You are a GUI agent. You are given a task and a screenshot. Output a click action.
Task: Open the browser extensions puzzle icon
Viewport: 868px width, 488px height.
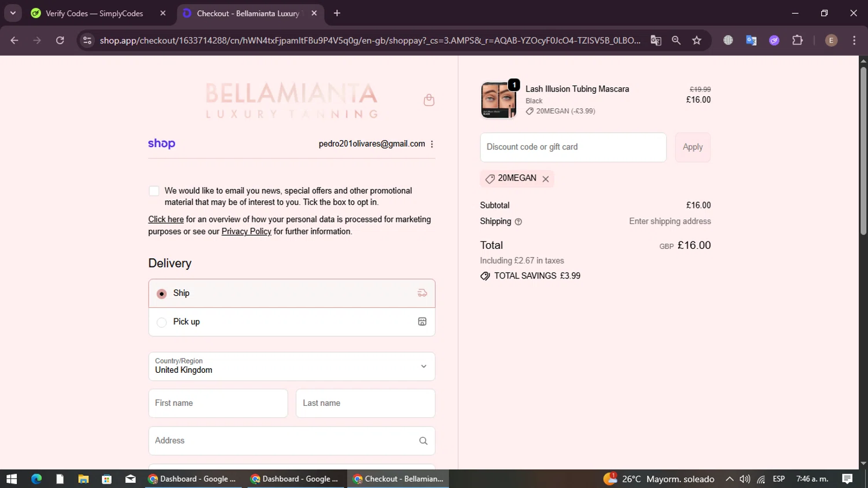click(797, 41)
